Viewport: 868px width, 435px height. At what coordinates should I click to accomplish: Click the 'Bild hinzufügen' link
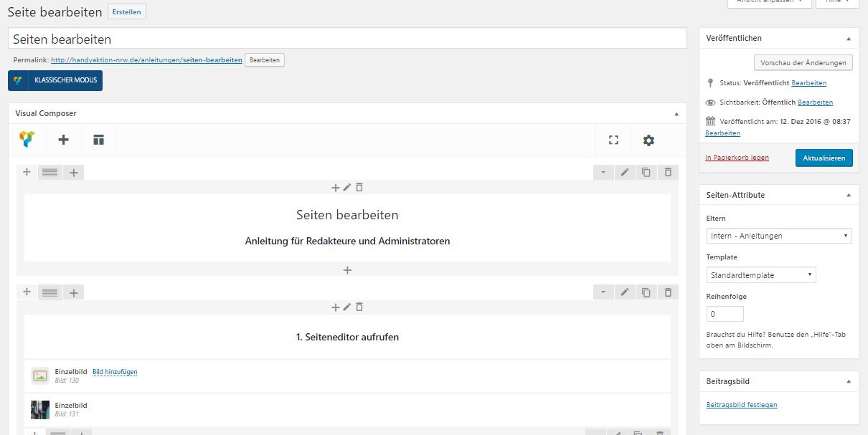click(115, 372)
